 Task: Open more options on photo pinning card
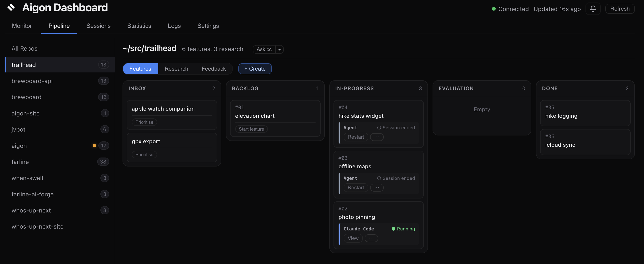pyautogui.click(x=372, y=238)
